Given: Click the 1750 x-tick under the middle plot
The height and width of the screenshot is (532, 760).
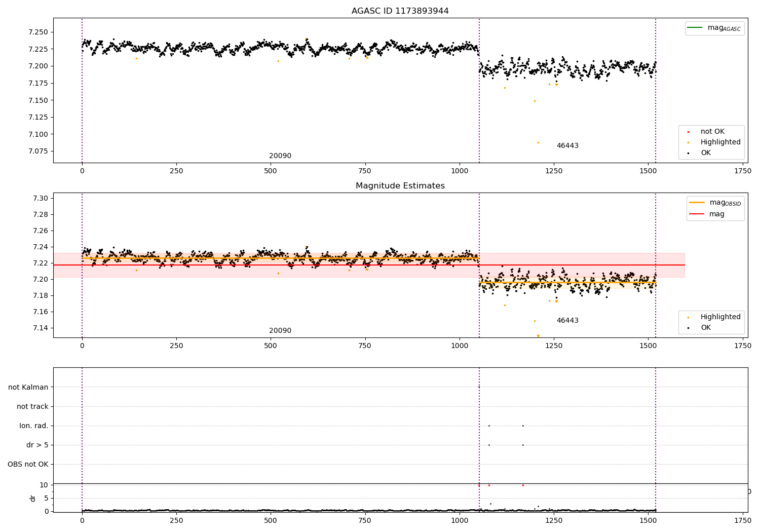Looking at the screenshot, I should 743,346.
